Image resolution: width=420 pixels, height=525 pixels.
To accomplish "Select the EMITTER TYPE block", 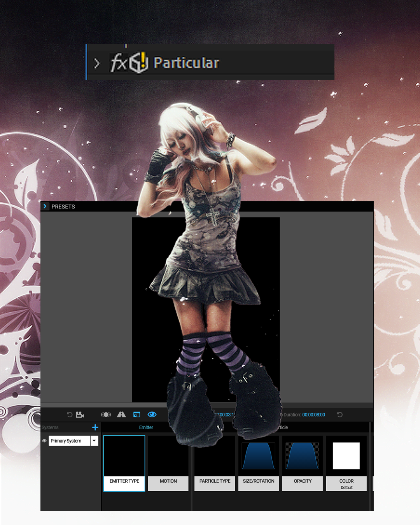I will [x=124, y=463].
